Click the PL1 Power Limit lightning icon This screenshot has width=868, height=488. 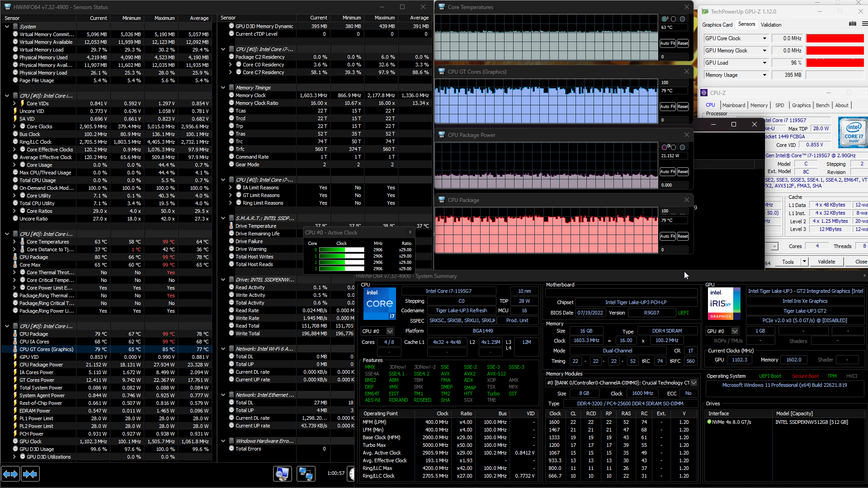point(15,418)
